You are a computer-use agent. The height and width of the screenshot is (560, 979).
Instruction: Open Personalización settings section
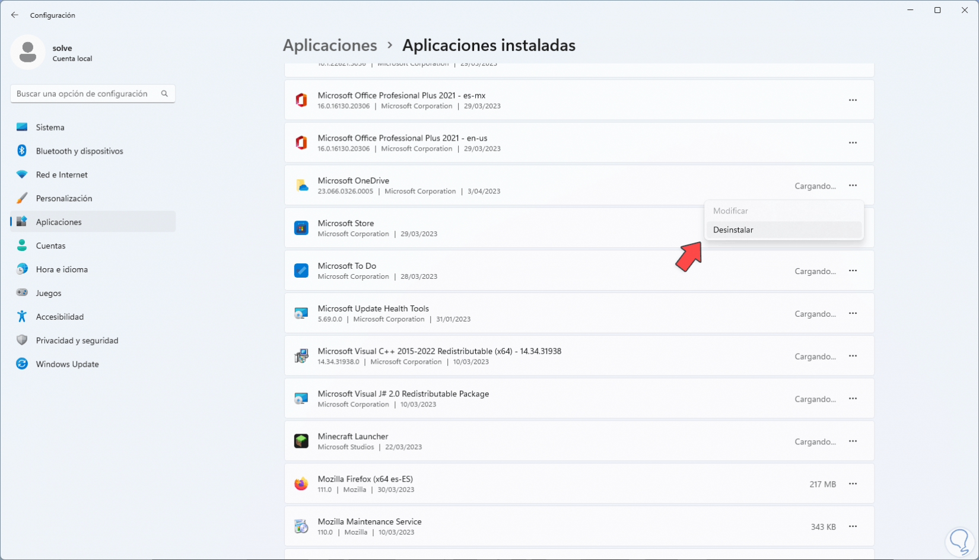[x=64, y=198]
